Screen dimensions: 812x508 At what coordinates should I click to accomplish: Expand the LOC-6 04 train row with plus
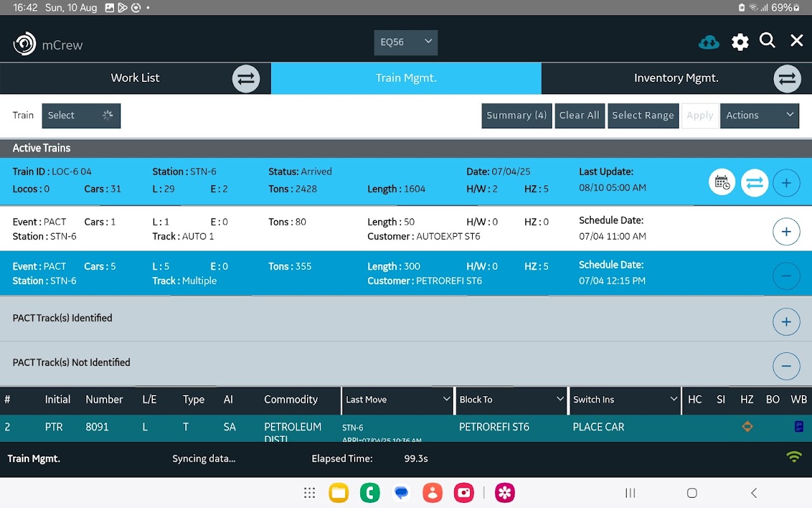pos(786,183)
